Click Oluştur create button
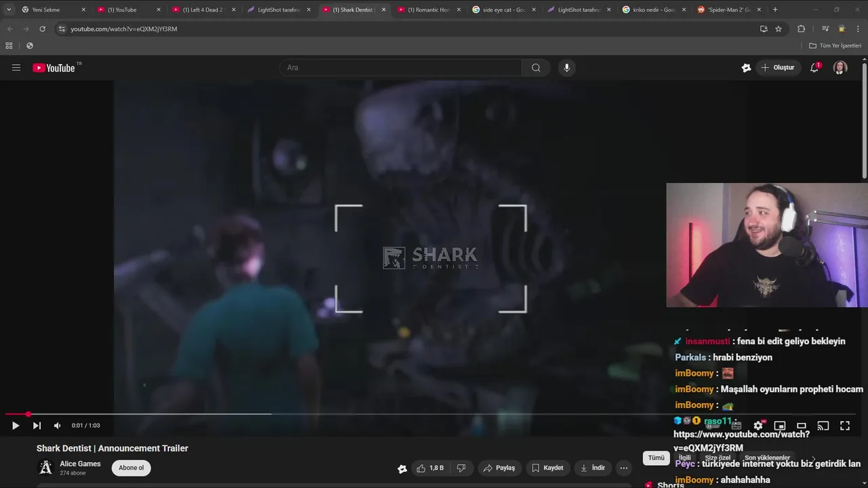 777,68
